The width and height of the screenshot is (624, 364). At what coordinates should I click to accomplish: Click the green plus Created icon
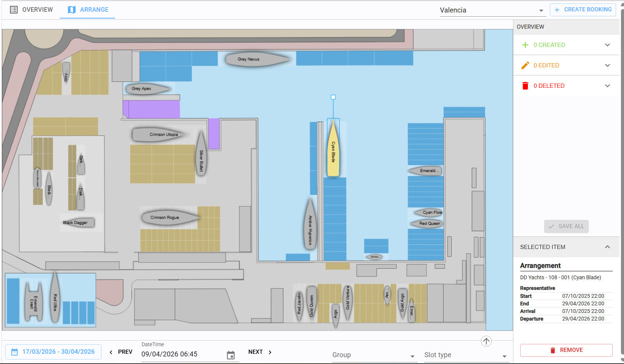(525, 45)
